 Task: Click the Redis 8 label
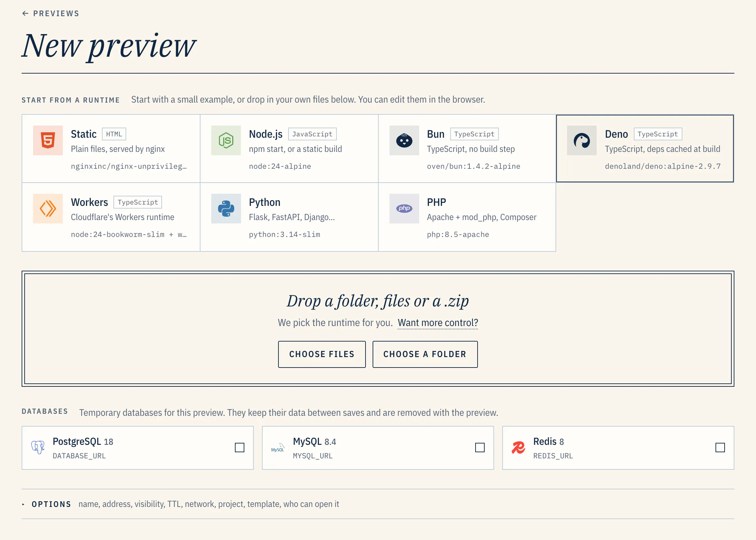(548, 441)
